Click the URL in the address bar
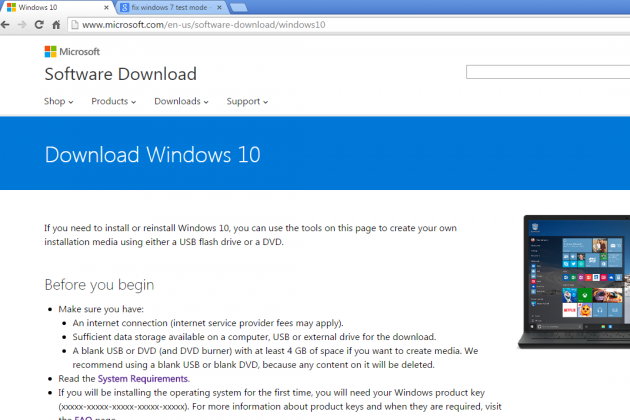The image size is (630, 420). click(x=204, y=25)
